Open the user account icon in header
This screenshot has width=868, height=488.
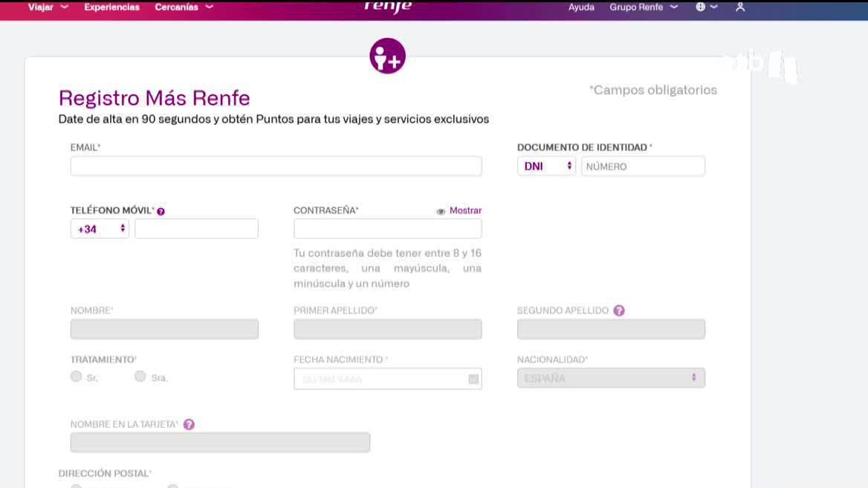click(740, 7)
